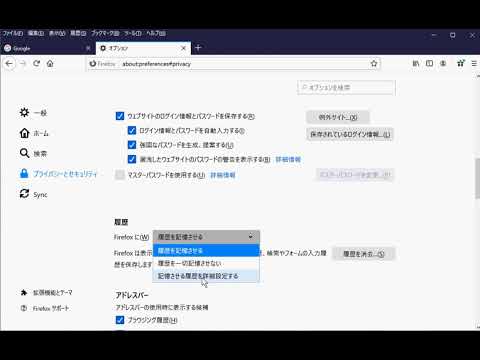Show sidebars via the sidebar icon
This screenshot has height=360, width=480.
pos(430,63)
